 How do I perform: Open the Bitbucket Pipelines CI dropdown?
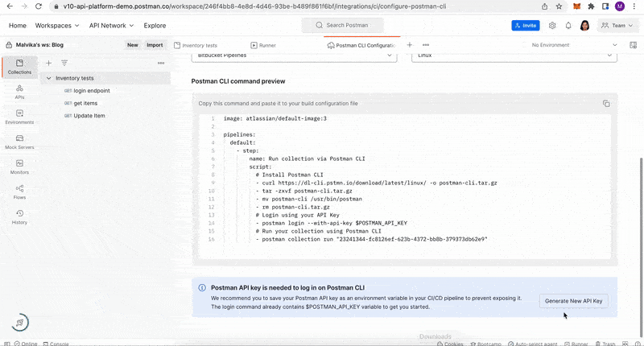[x=294, y=56]
